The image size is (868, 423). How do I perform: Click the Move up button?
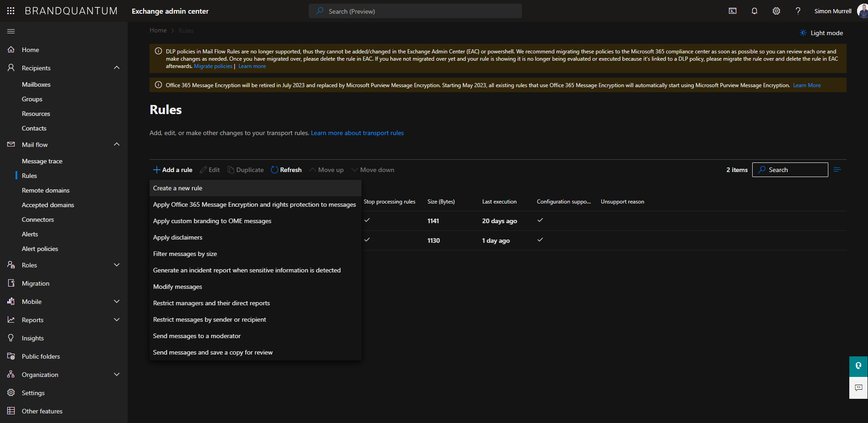pos(326,170)
